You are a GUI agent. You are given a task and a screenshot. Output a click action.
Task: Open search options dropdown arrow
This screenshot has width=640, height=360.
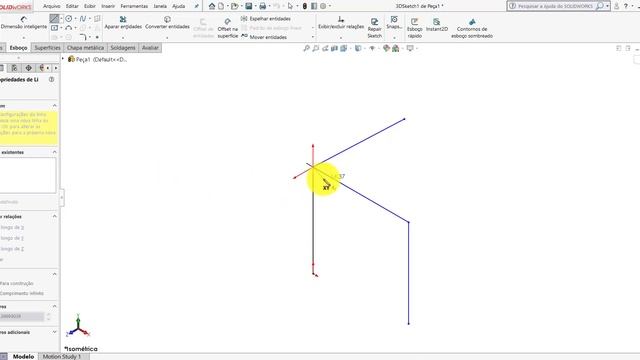coord(607,6)
